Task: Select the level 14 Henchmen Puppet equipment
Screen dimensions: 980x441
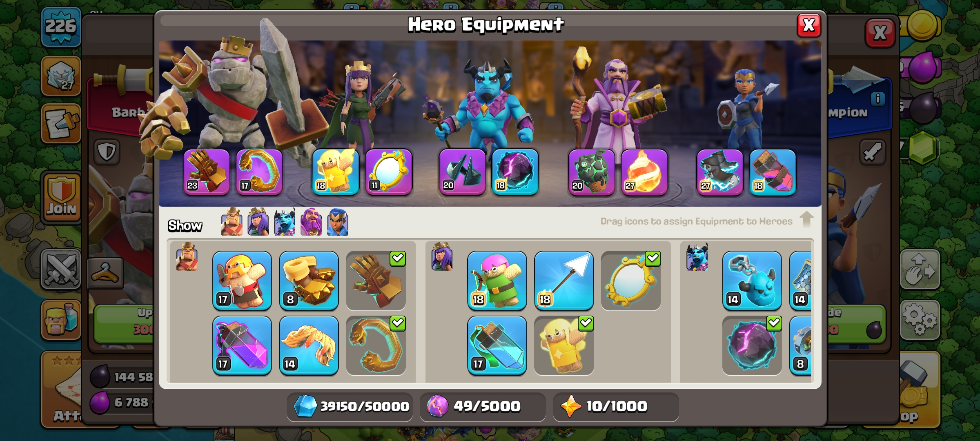Action: (x=752, y=281)
